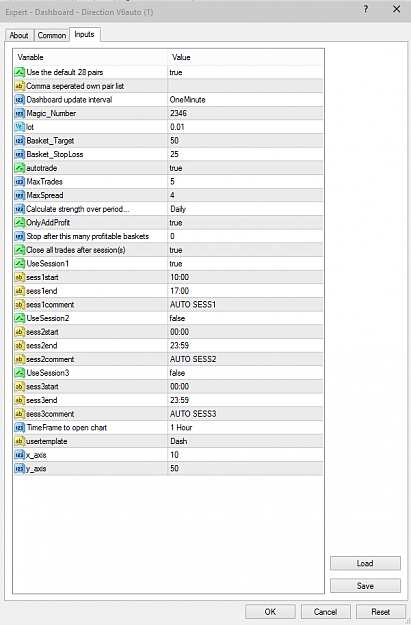411x625 pixels.
Task: Reset inputs to defaults
Action: pyautogui.click(x=381, y=612)
